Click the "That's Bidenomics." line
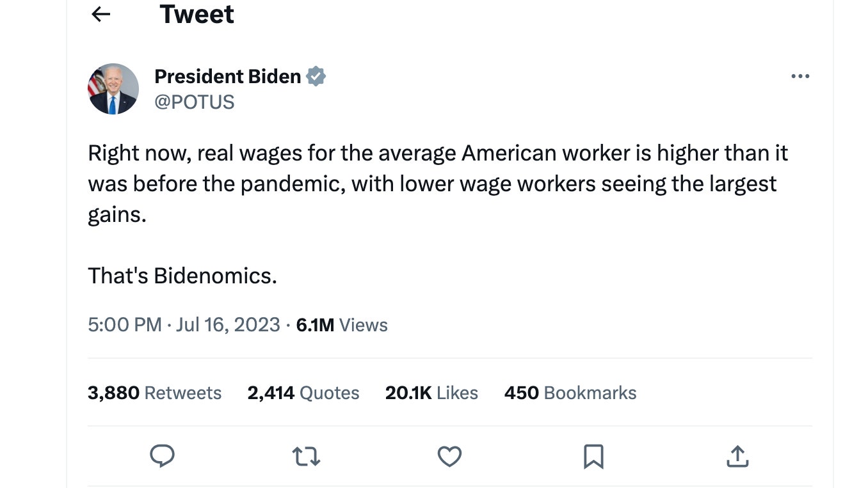 (182, 276)
